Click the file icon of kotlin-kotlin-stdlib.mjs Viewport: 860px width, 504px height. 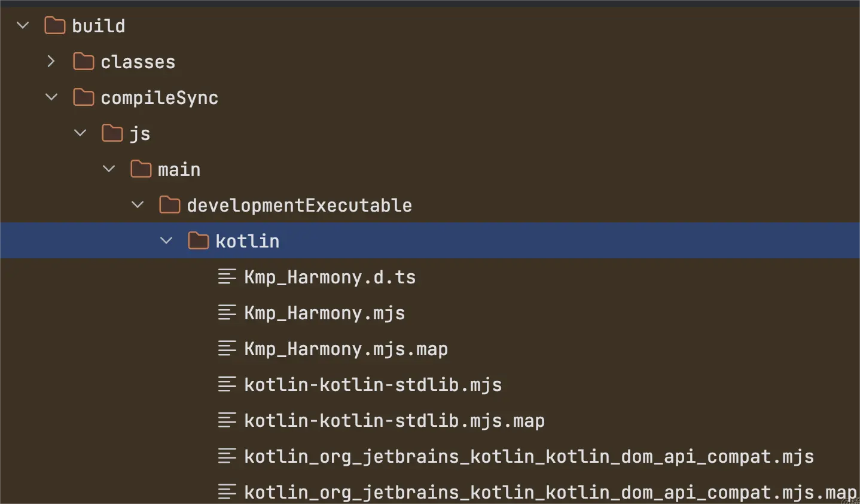[x=227, y=384]
